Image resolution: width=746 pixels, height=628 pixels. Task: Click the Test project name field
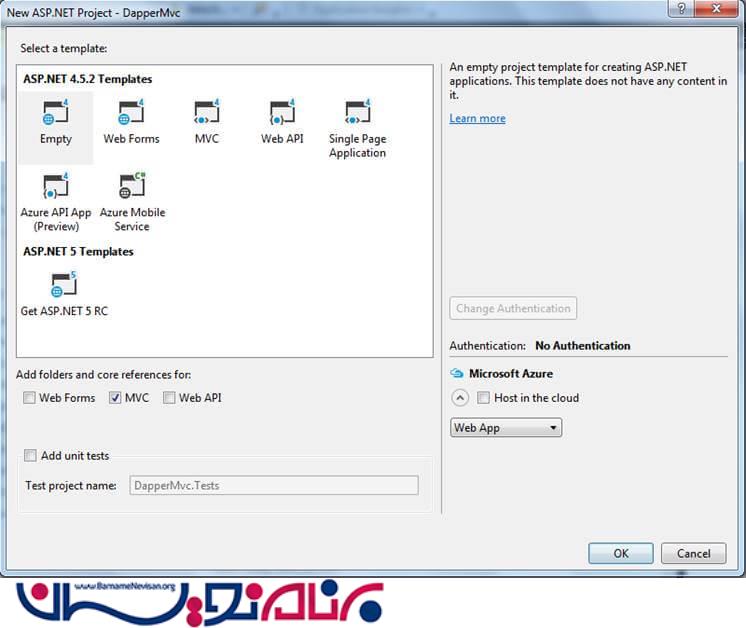[274, 485]
